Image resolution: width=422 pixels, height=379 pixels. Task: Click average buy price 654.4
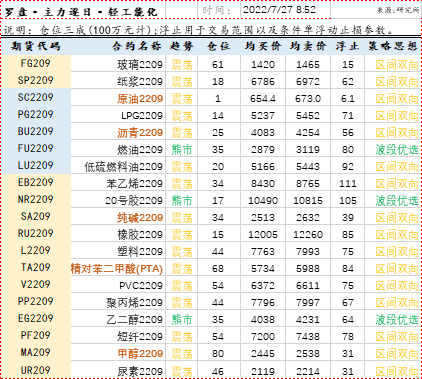tap(263, 99)
